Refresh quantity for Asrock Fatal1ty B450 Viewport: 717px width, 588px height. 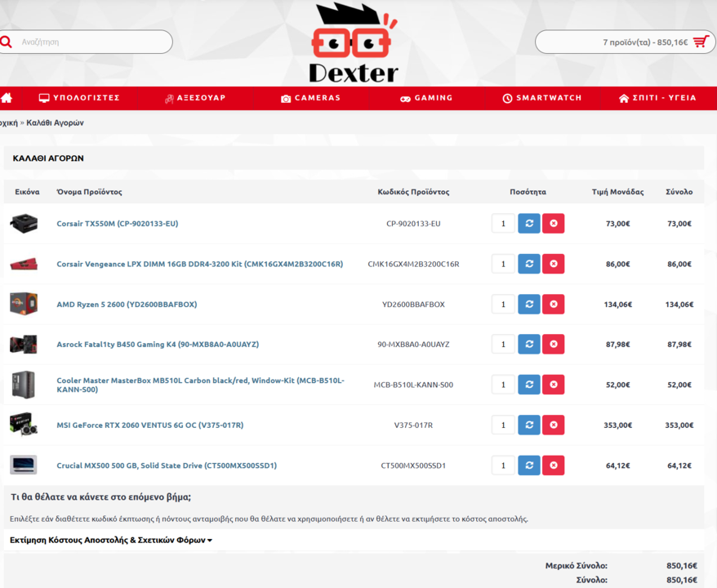click(529, 345)
